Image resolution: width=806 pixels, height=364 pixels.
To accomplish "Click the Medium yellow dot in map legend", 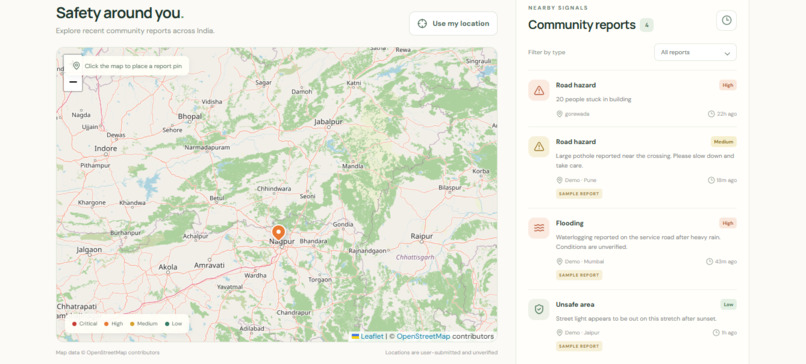I will click(132, 324).
